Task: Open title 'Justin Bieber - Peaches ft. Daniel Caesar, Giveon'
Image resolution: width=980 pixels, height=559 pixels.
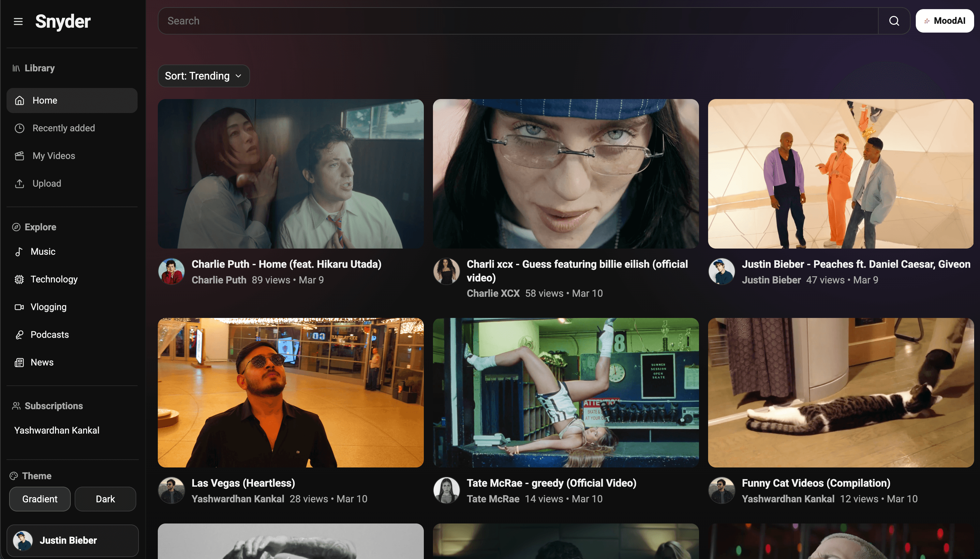Action: 856,264
